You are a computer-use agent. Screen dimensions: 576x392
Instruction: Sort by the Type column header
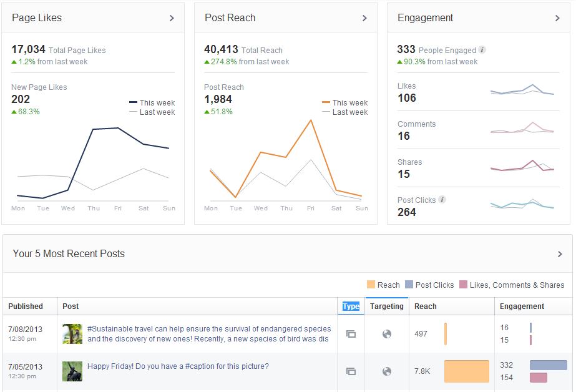point(351,306)
